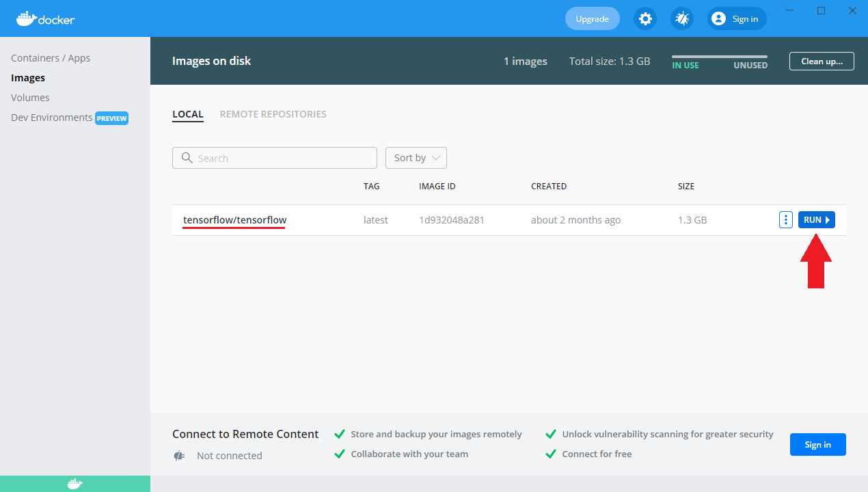Click the IN USE label
The width and height of the screenshot is (868, 492).
(x=686, y=66)
